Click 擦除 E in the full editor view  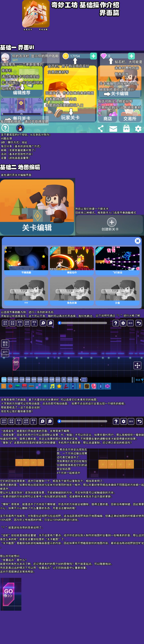[34, 323]
